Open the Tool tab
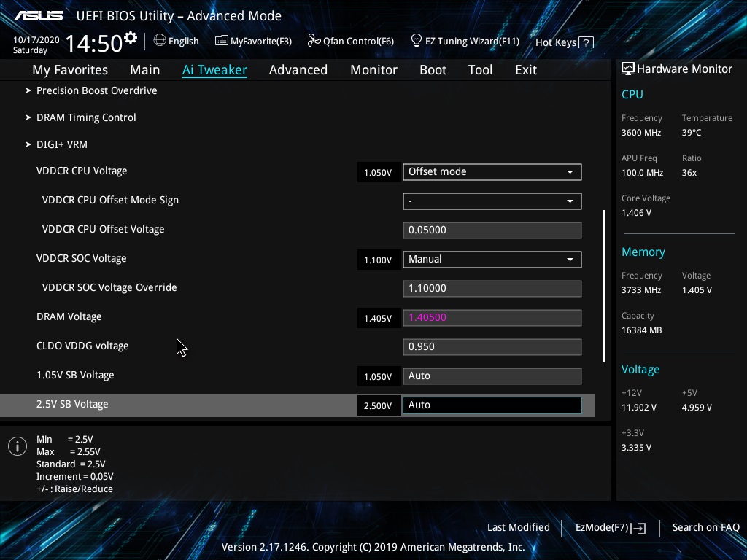 point(480,70)
